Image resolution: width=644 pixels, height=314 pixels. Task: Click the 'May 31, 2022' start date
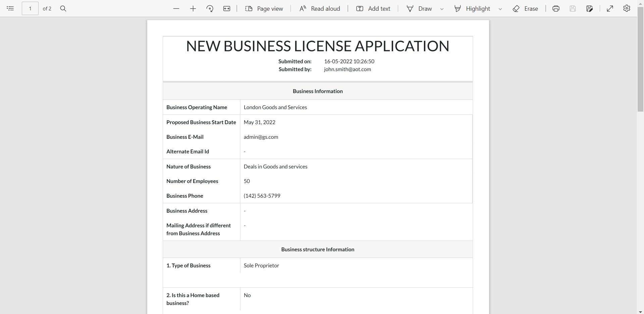pos(260,122)
